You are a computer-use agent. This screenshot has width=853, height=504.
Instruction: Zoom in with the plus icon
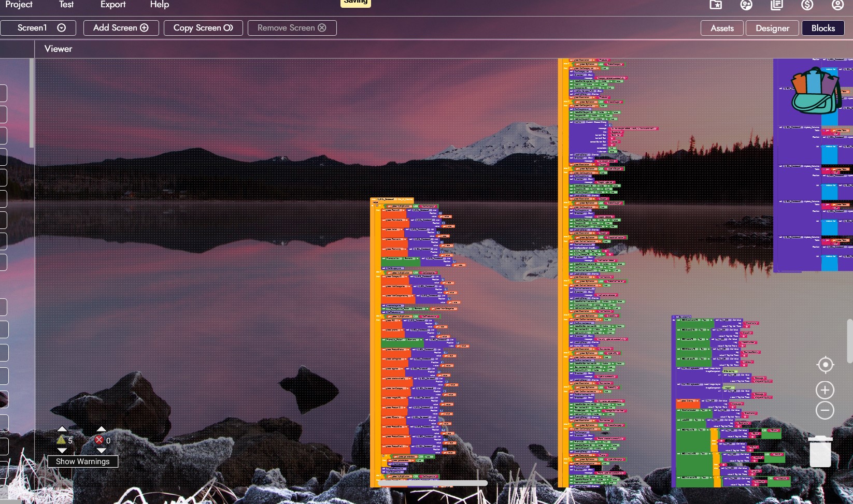825,390
